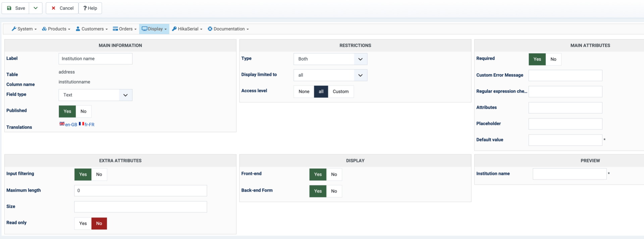644x239 pixels.
Task: Click the Documentation lifebuoy icon
Action: [210, 29]
